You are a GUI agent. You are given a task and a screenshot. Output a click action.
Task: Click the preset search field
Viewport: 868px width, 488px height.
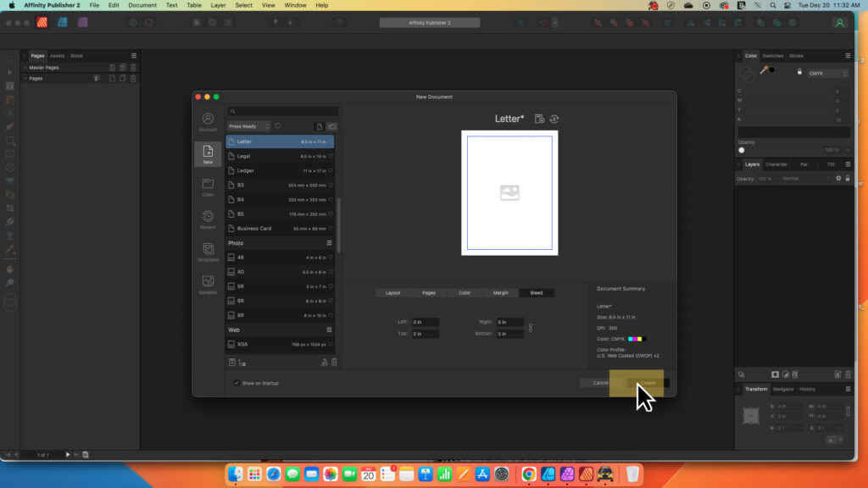[283, 111]
